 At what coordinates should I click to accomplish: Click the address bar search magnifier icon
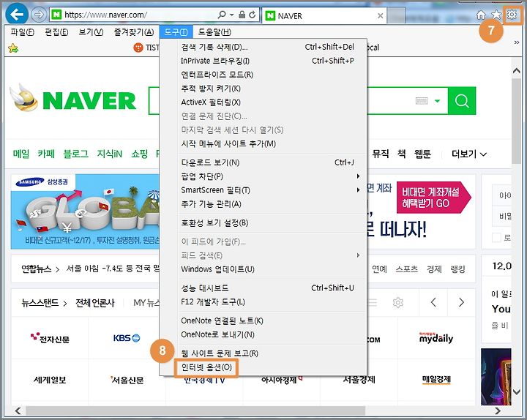point(222,15)
